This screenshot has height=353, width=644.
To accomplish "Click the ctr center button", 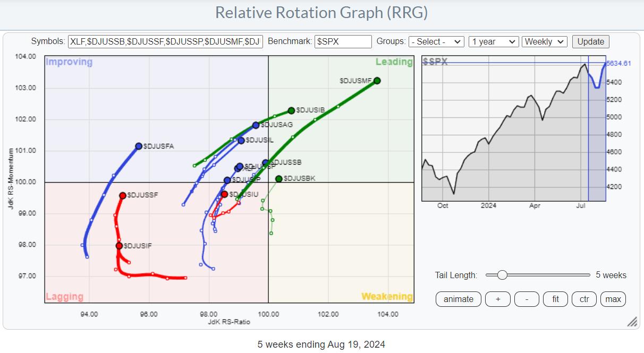I will [x=584, y=299].
